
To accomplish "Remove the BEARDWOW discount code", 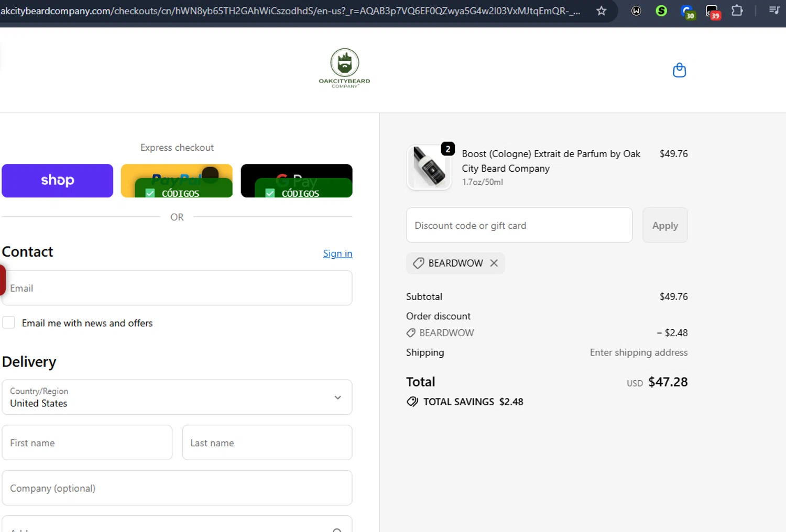I will pos(494,263).
